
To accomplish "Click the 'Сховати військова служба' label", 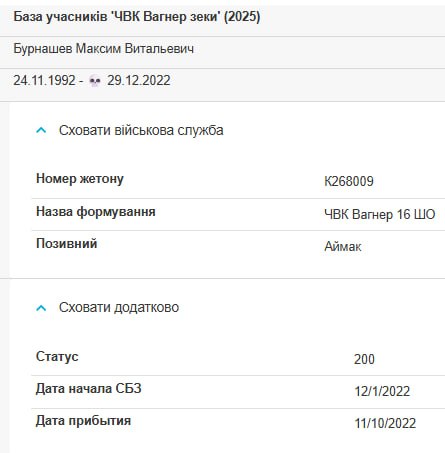I will click(x=141, y=130).
